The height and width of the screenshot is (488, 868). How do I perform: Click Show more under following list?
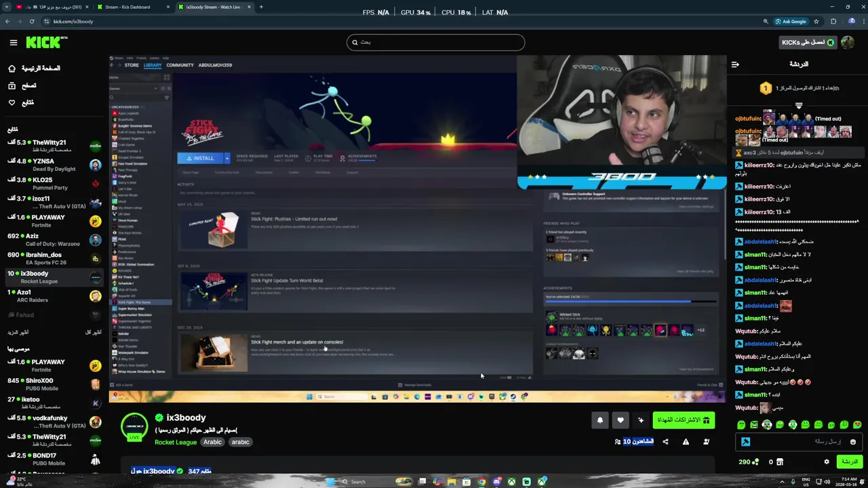18,333
